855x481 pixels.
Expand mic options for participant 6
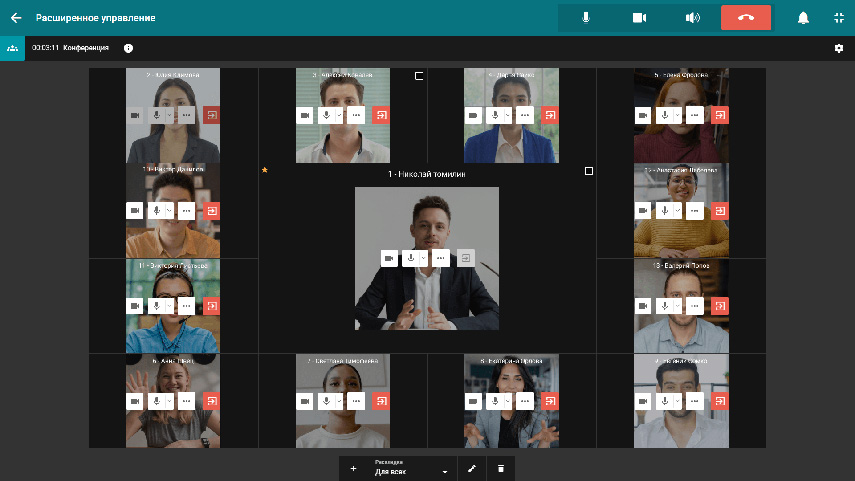[170, 401]
